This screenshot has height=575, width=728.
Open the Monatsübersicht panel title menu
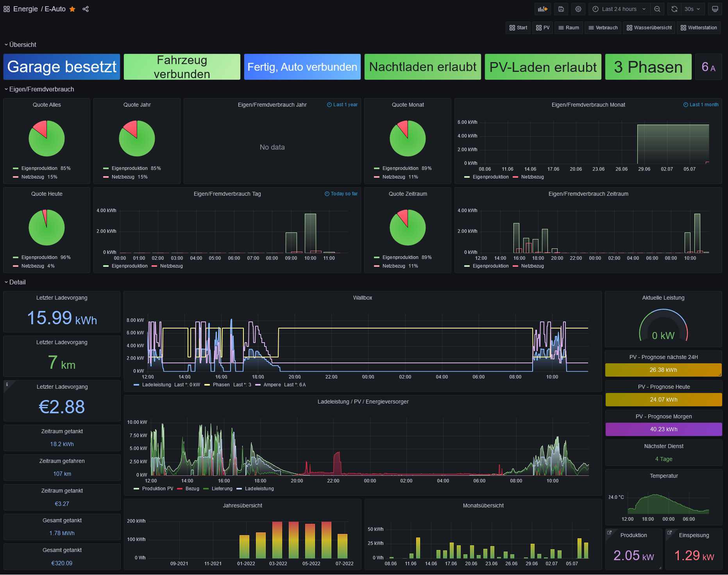(483, 505)
